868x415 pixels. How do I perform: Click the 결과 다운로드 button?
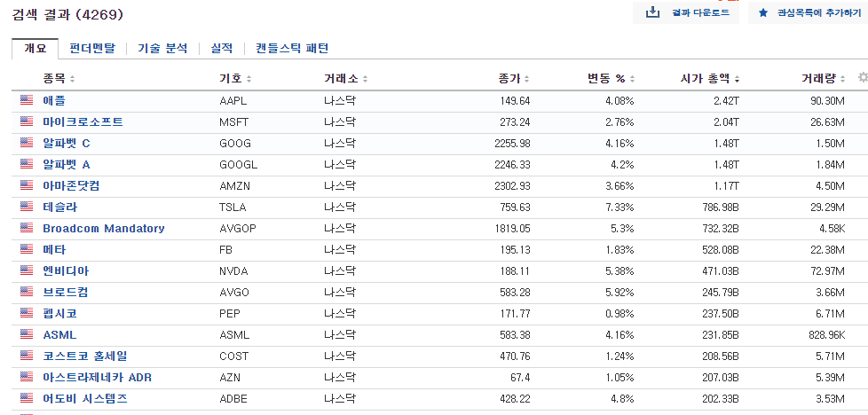pos(686,12)
